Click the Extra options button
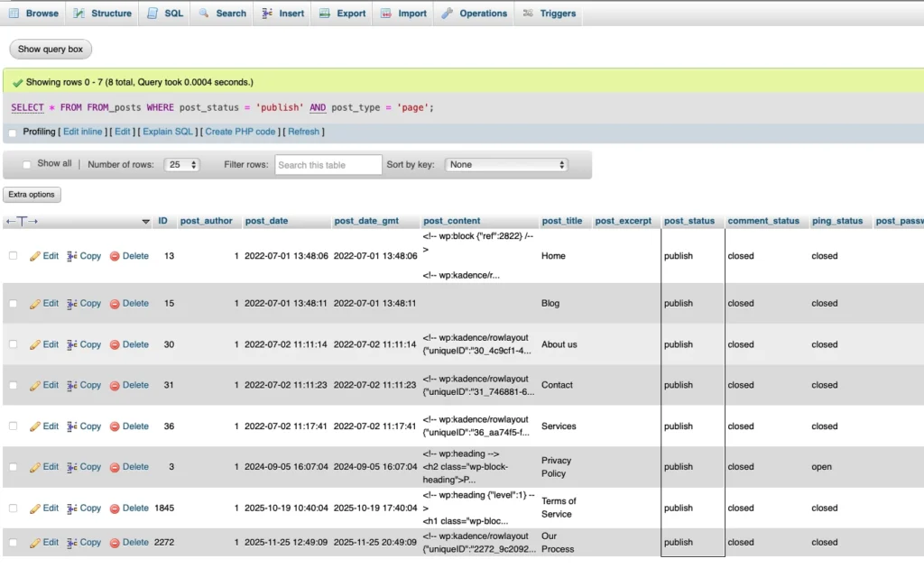This screenshot has width=924, height=568. (x=32, y=195)
